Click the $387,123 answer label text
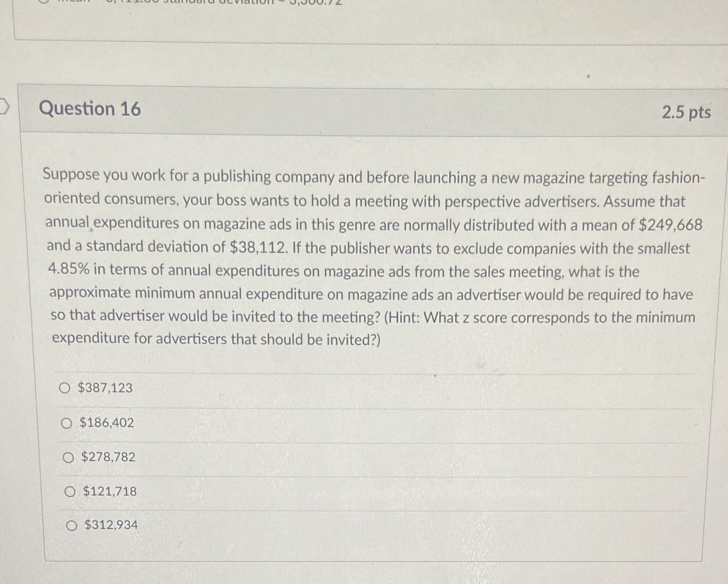Image resolution: width=728 pixels, height=584 pixels. [x=105, y=388]
